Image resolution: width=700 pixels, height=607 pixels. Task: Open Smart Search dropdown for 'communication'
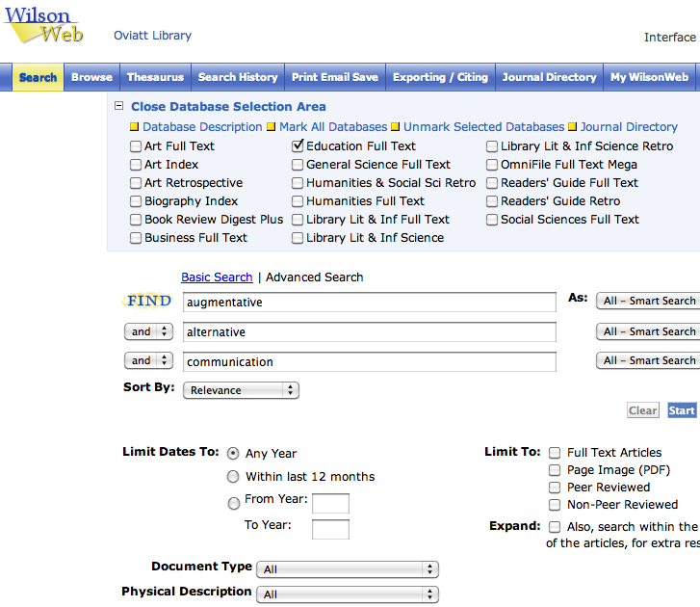click(648, 360)
